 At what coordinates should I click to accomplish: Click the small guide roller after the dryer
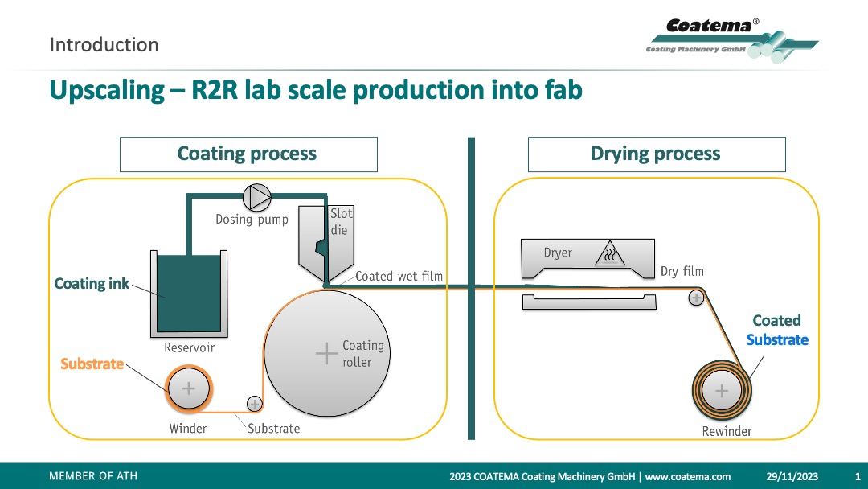[x=696, y=298]
